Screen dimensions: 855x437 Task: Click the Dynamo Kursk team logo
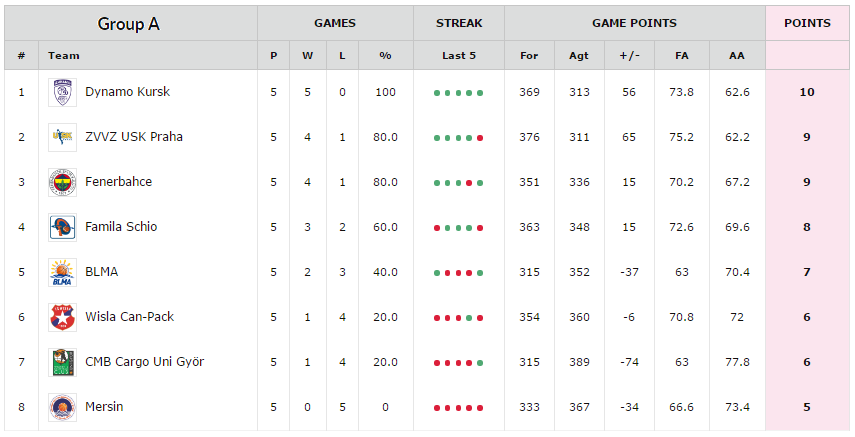pyautogui.click(x=62, y=92)
